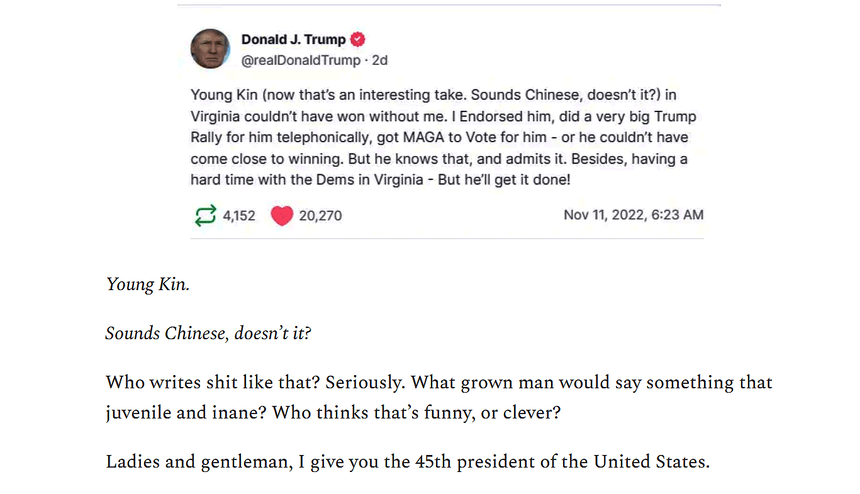Click the green repost arrows icon

click(x=205, y=215)
